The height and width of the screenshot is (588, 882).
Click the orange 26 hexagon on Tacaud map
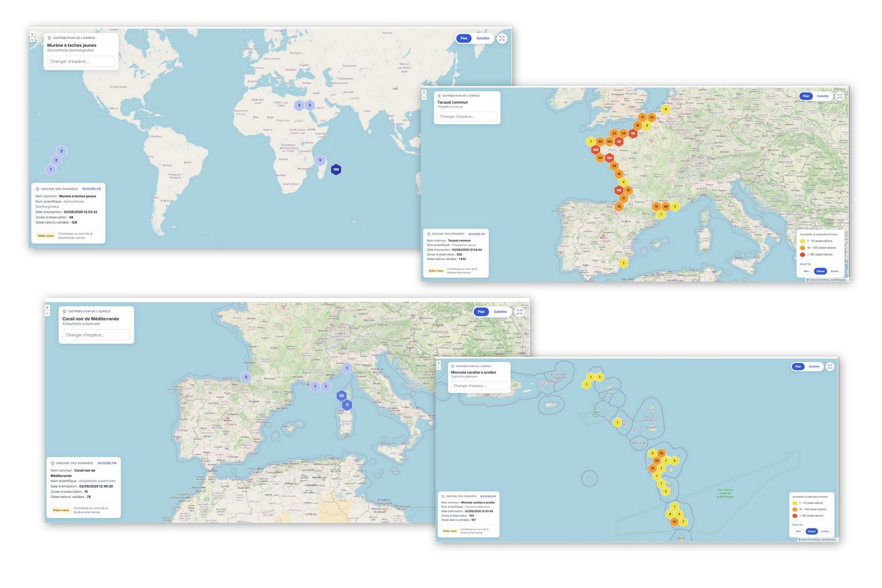[x=614, y=166]
